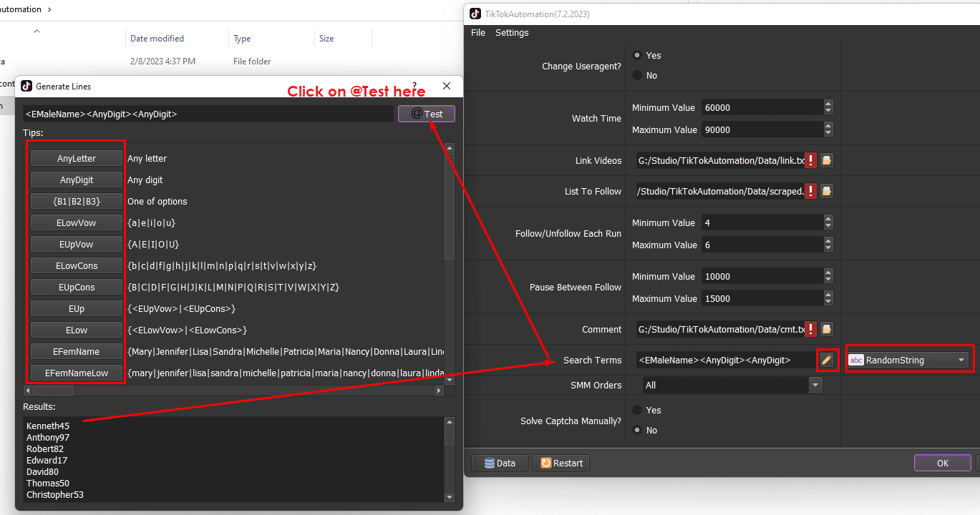
Task: Insert the EUpCons tip
Action: pos(77,288)
